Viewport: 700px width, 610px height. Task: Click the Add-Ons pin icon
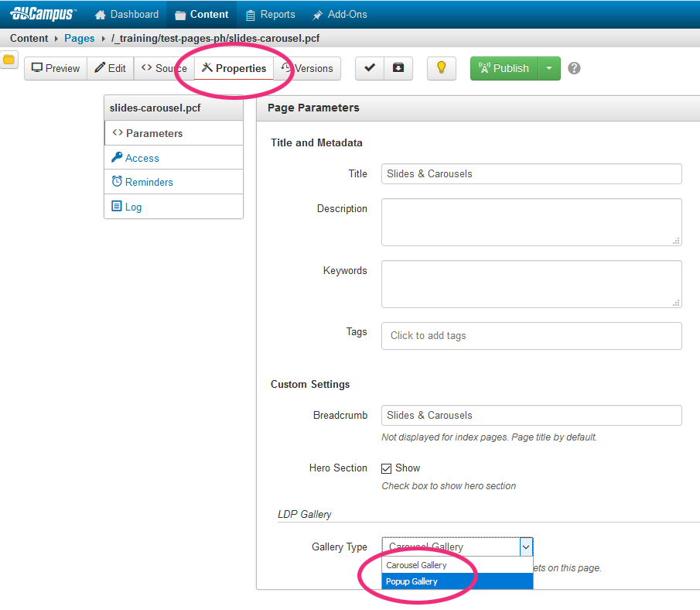pyautogui.click(x=317, y=15)
